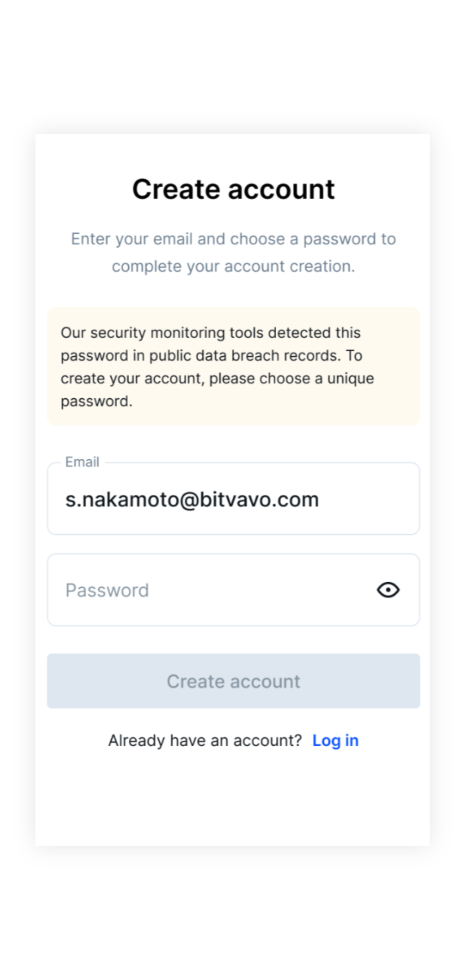463x980 pixels.
Task: Click the small Email floating label
Action: coord(82,462)
